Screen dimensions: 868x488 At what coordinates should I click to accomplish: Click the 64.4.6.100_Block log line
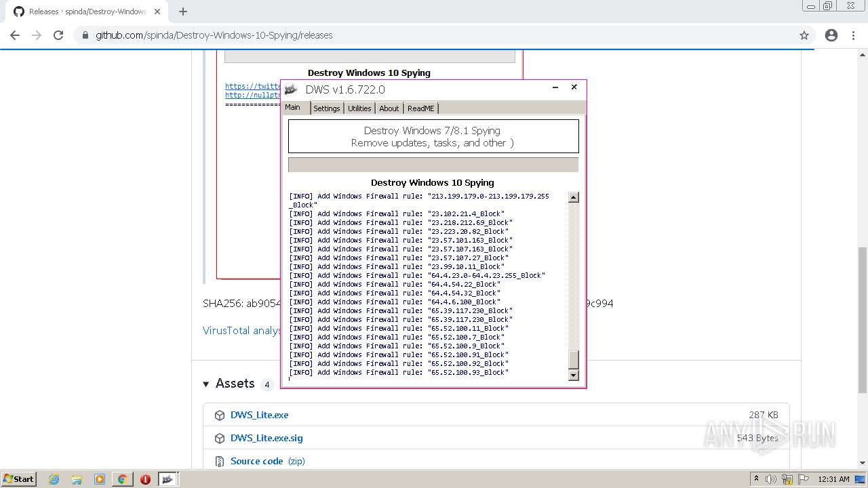(395, 302)
